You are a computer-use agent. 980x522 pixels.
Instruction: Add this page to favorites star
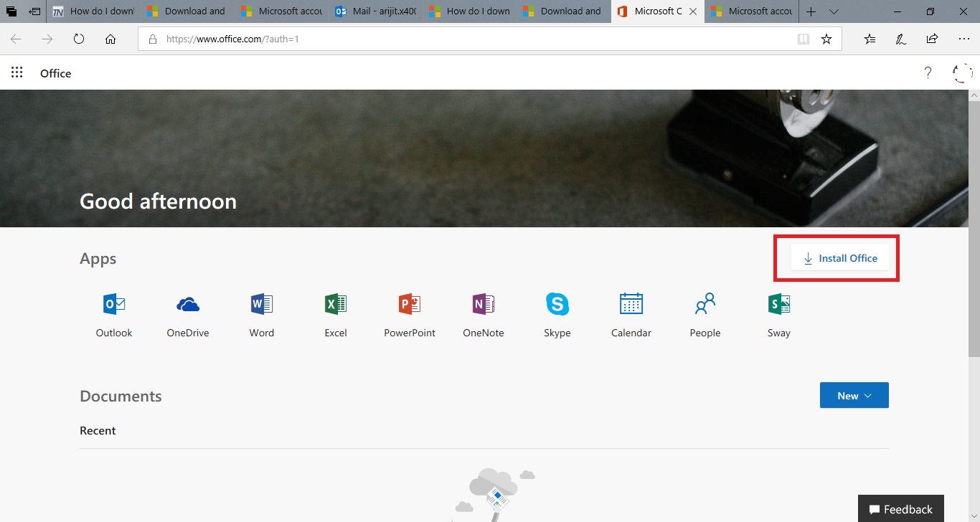tap(826, 39)
